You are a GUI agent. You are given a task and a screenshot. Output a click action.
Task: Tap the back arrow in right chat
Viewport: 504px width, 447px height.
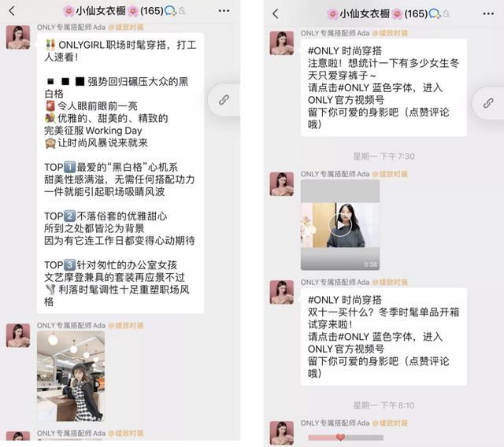tap(276, 13)
